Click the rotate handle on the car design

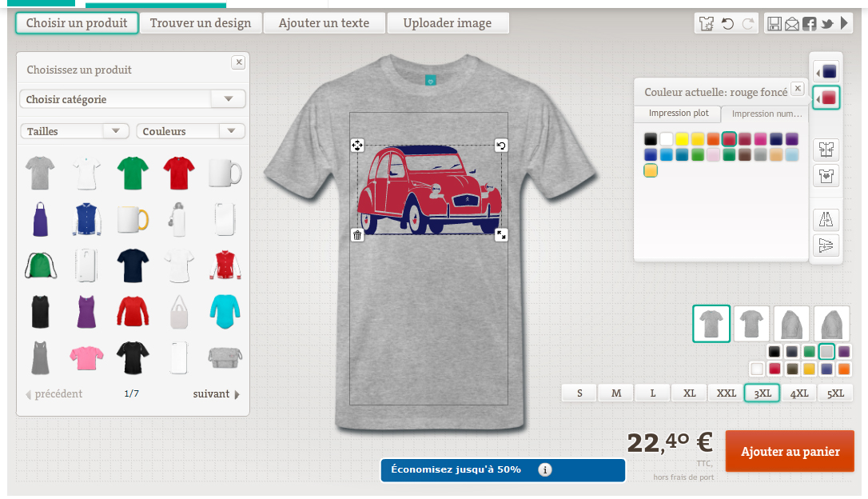tap(501, 145)
